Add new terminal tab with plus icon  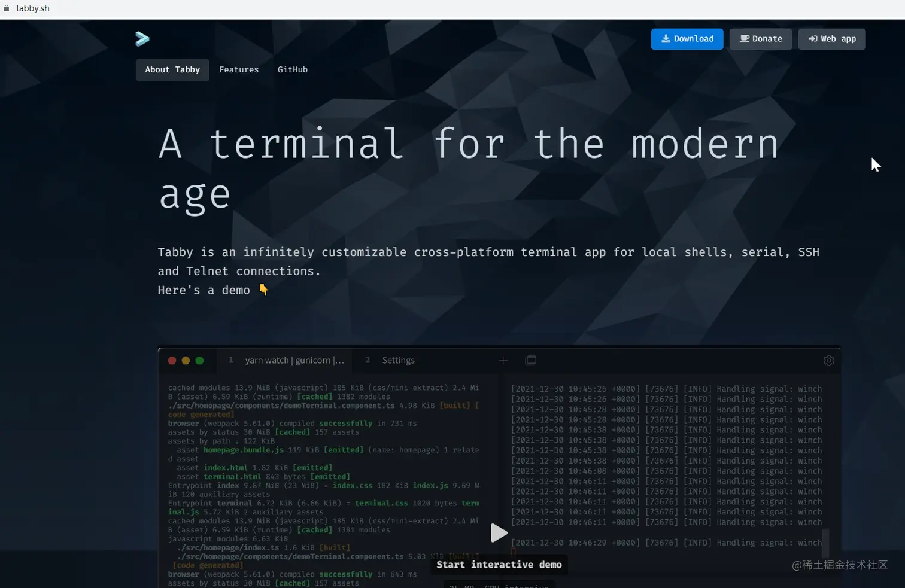coord(503,360)
